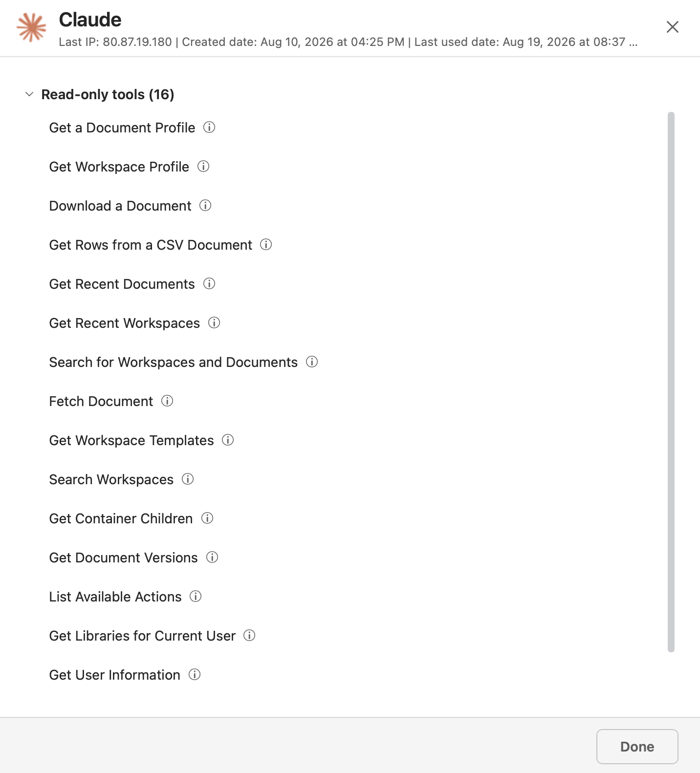
Task: Open info icon next to Get Workspace Profile
Action: click(203, 167)
